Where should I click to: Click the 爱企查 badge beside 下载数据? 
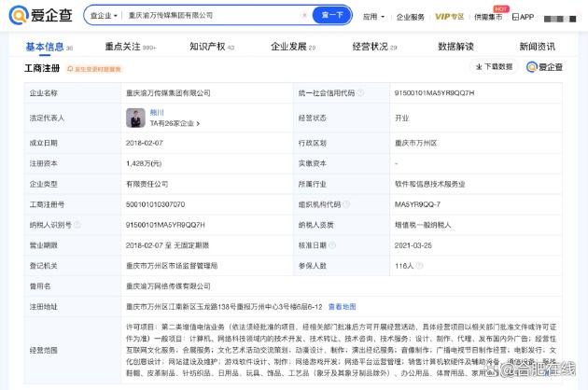[544, 67]
